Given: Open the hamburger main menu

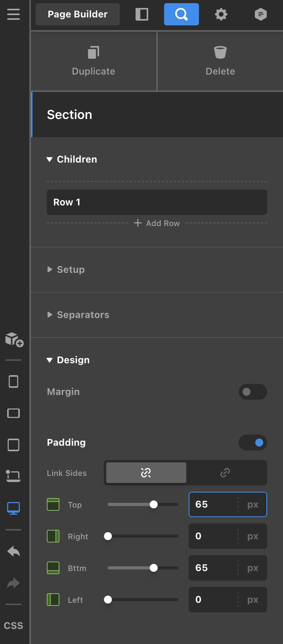Looking at the screenshot, I should click(x=13, y=14).
